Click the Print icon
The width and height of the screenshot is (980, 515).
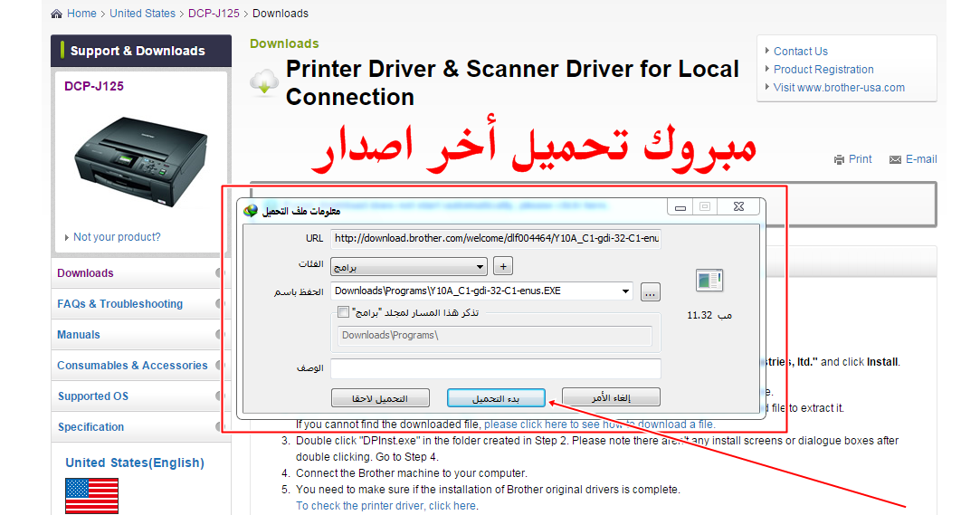click(x=839, y=160)
